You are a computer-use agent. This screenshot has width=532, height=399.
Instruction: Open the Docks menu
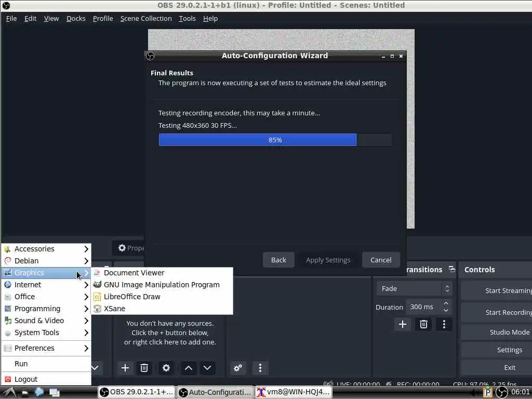[76, 19]
